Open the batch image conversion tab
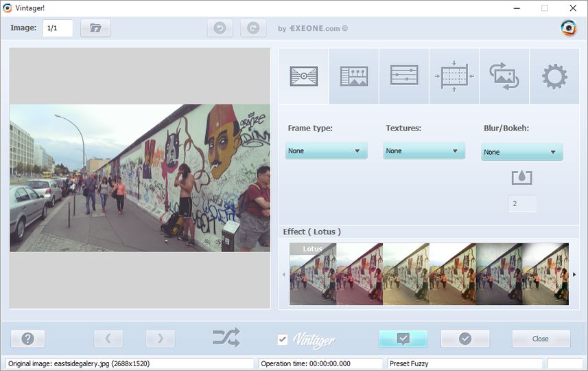Screen dimensions: 588x371 (x=504, y=76)
